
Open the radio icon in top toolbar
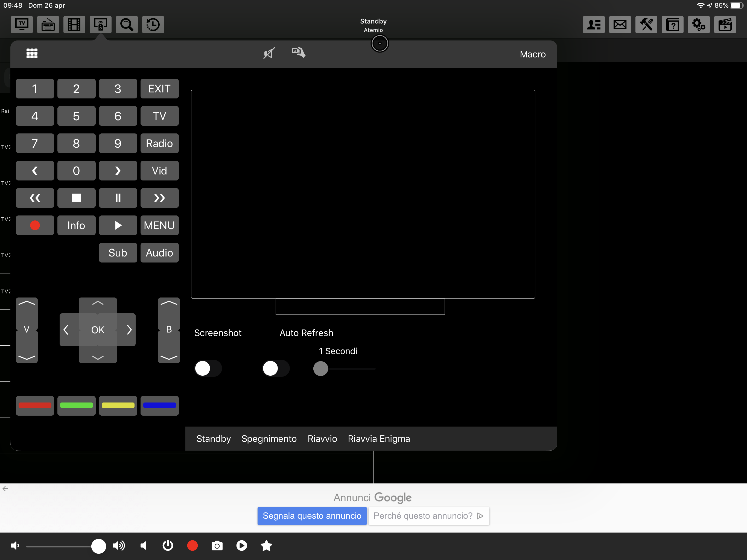[x=48, y=24]
